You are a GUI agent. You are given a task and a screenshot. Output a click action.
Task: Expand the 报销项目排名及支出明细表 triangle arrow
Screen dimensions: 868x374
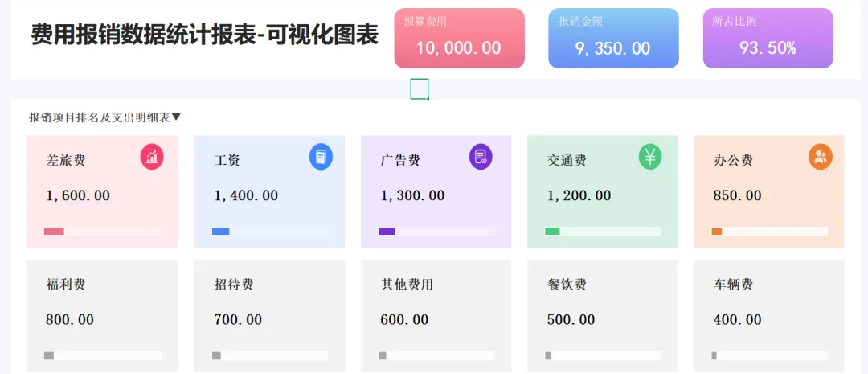pyautogui.click(x=176, y=117)
